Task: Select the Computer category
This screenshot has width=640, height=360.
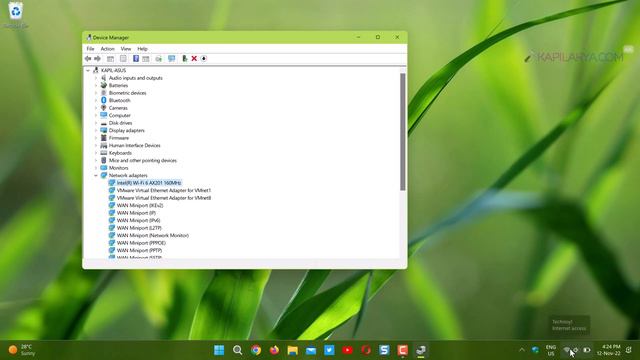Action: pos(120,116)
